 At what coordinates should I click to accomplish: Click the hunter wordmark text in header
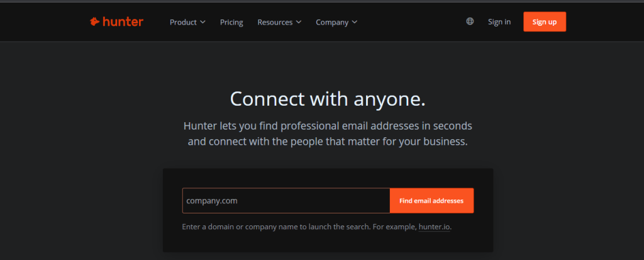[x=123, y=22]
